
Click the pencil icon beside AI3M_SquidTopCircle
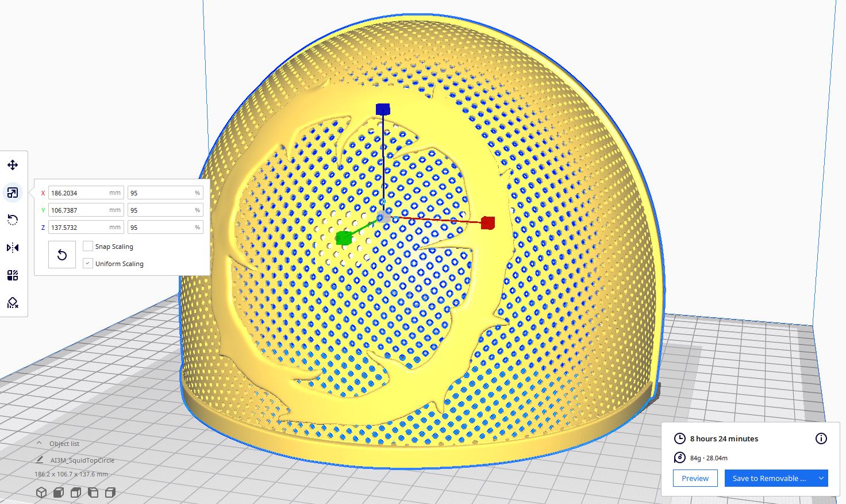(x=40, y=460)
